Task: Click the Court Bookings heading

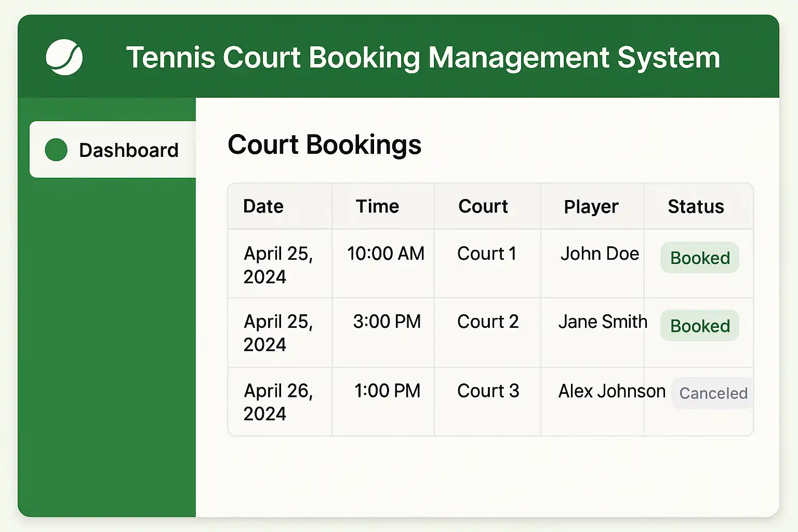Action: [324, 144]
